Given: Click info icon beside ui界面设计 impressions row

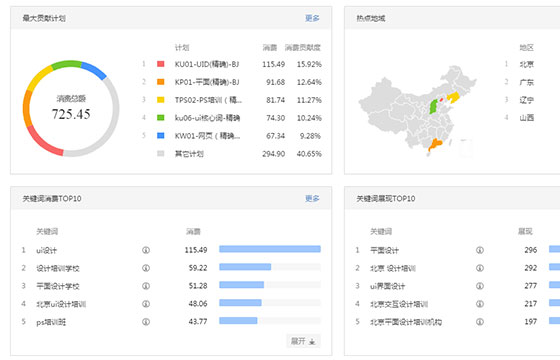Looking at the screenshot, I should 480,286.
